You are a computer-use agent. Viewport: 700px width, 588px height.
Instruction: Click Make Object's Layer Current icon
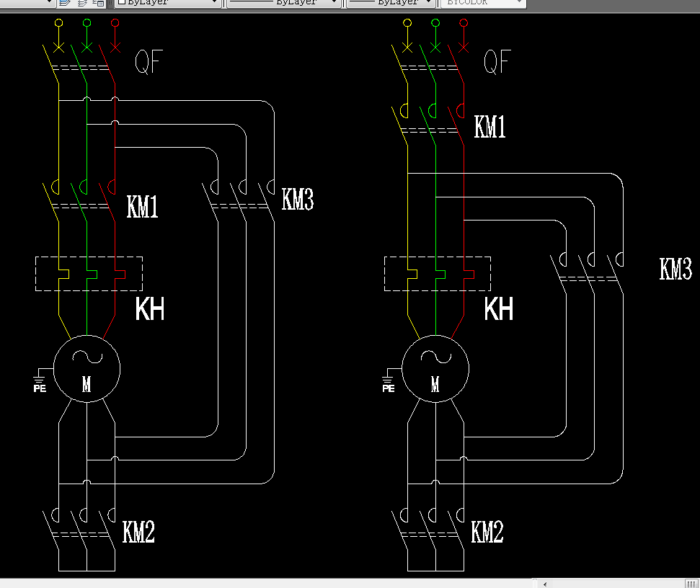pos(64,3)
